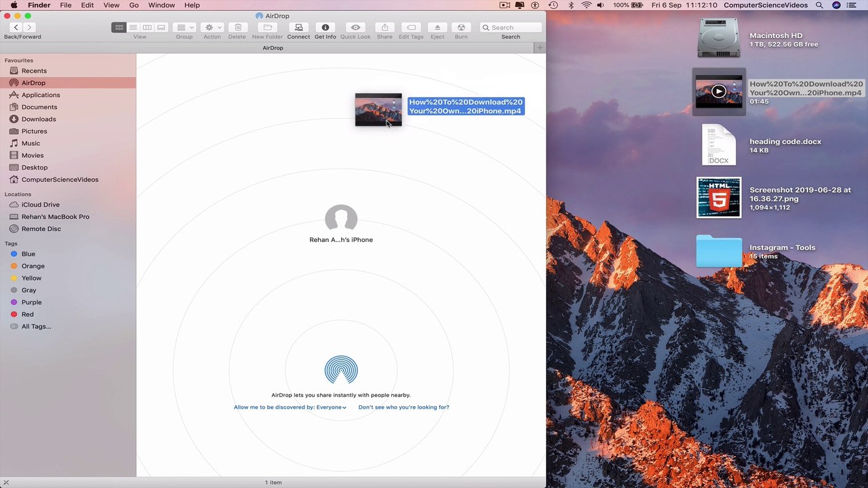Select the Screenshot 2019-06-28 png file on desktop
Image resolution: width=868 pixels, height=488 pixels.
[719, 198]
